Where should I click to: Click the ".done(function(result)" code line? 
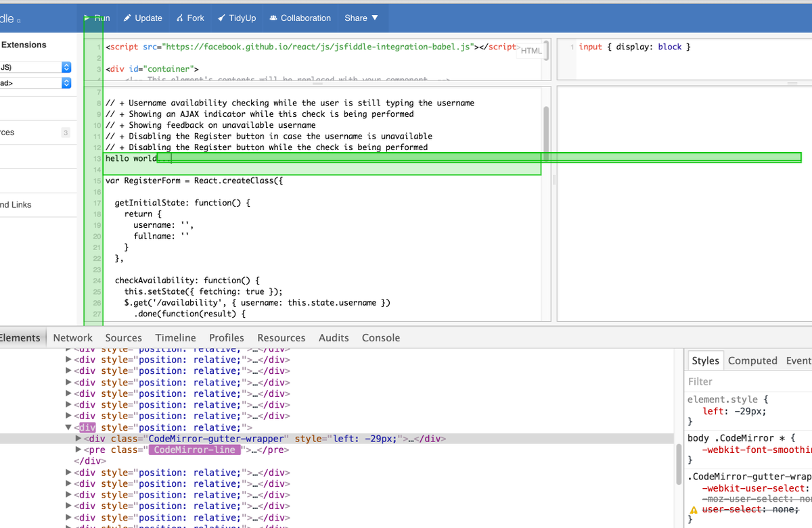(189, 314)
